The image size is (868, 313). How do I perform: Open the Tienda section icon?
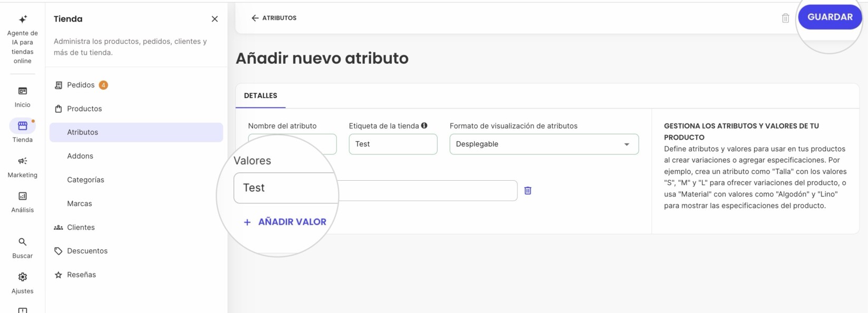click(22, 126)
